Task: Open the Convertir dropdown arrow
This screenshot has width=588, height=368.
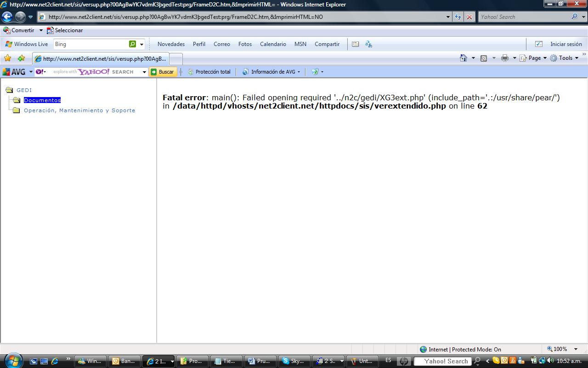Action: (40, 30)
